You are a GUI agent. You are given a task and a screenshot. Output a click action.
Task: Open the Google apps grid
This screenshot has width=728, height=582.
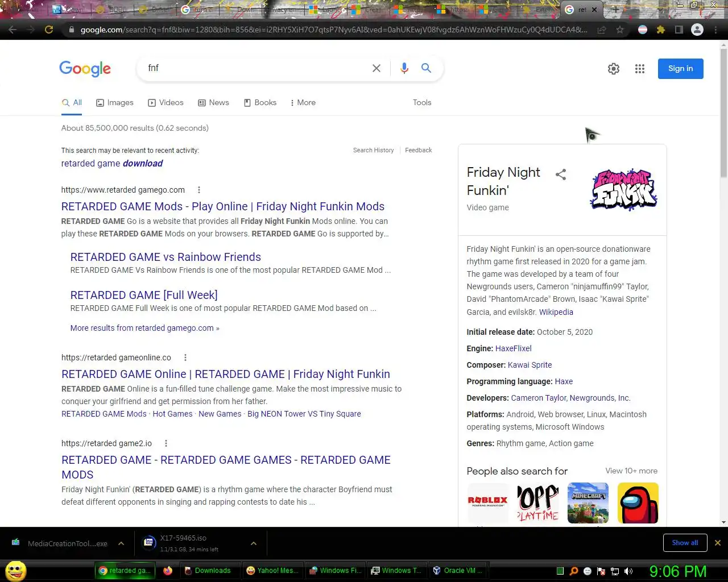(640, 69)
